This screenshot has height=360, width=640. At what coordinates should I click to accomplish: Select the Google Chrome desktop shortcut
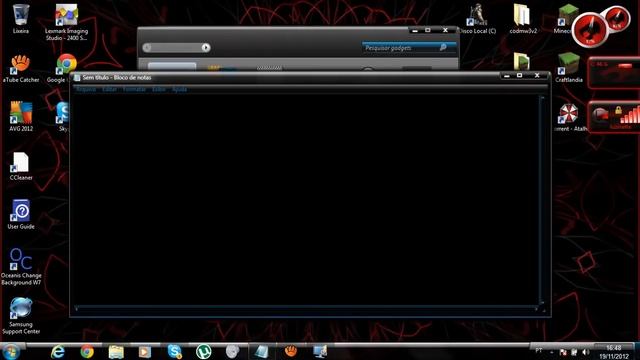coord(63,69)
